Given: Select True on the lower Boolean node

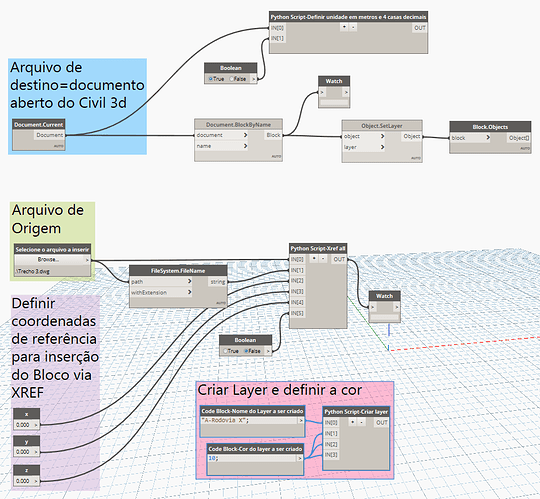Looking at the screenshot, I should click(230, 351).
